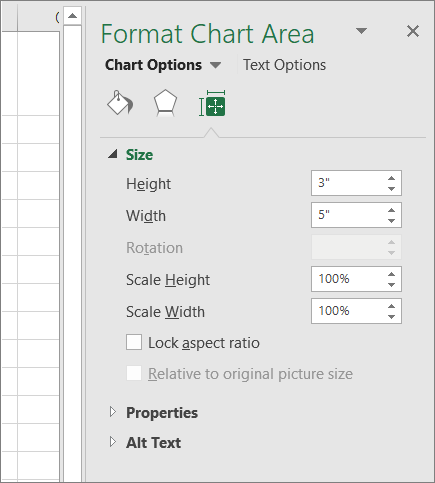The image size is (435, 483).
Task: Increase Scale Width with the up arrow
Action: click(x=391, y=306)
